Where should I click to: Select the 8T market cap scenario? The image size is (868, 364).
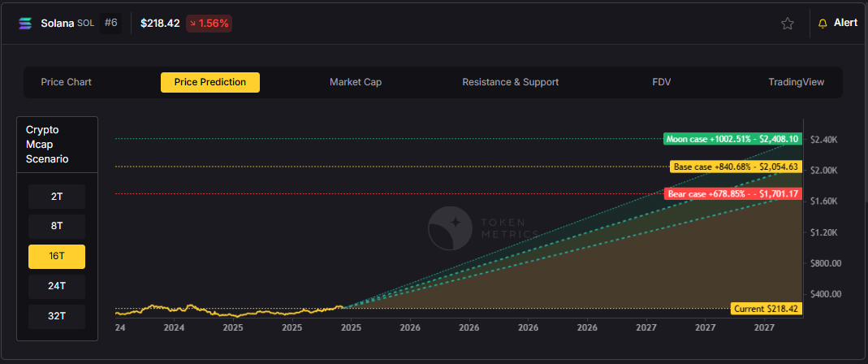tap(57, 226)
